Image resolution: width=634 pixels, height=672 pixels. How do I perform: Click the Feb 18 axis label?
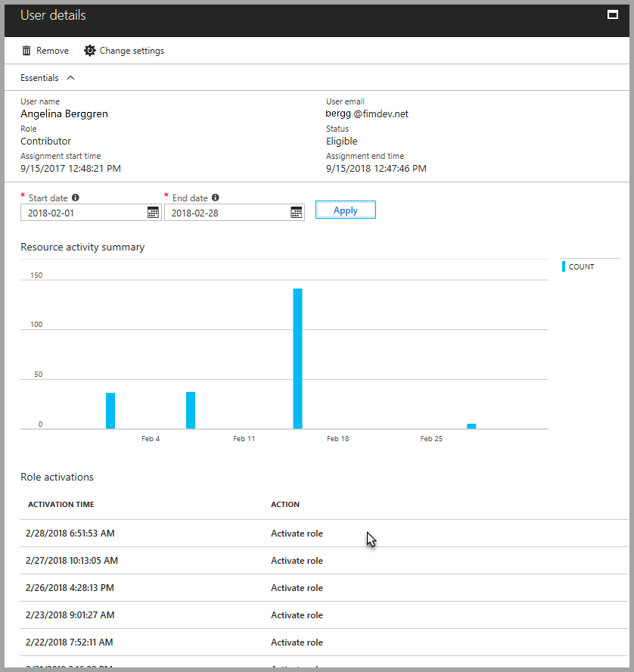337,438
